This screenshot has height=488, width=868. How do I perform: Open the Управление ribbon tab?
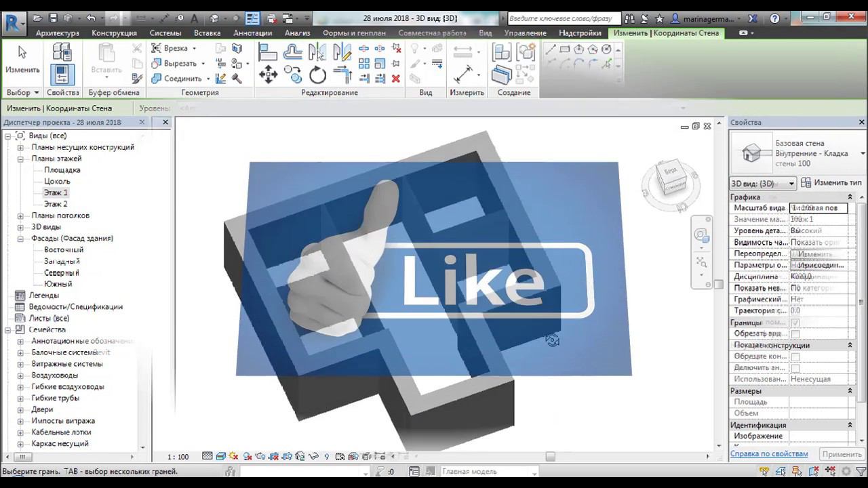click(525, 33)
